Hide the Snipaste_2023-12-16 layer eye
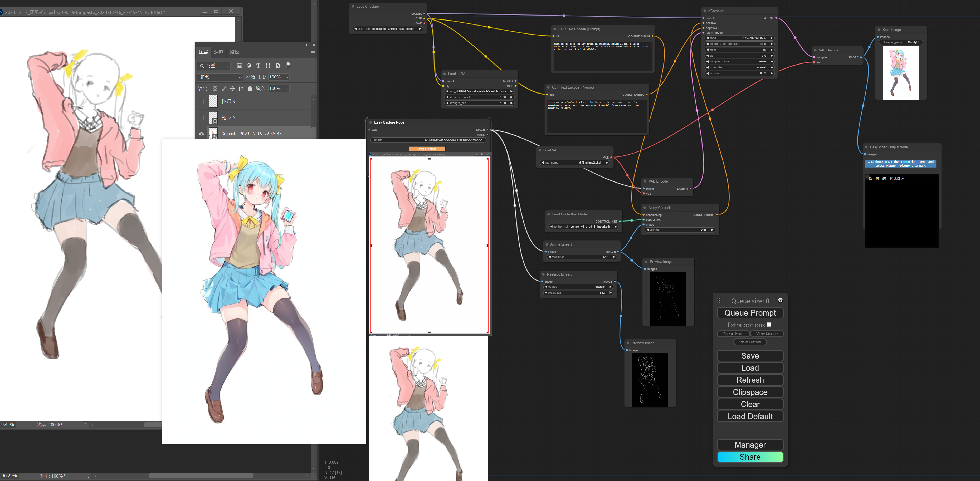This screenshot has height=481, width=980. pos(201,134)
